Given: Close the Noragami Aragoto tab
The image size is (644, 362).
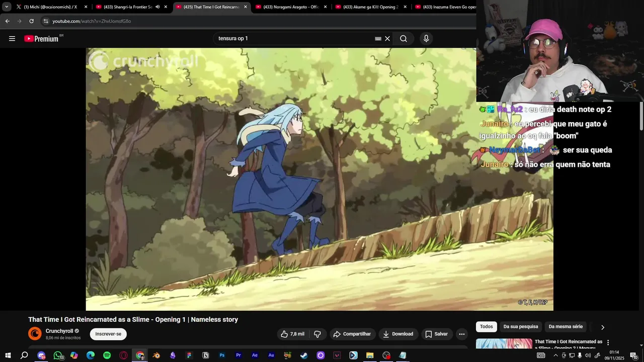Looking at the screenshot, I should 325,7.
